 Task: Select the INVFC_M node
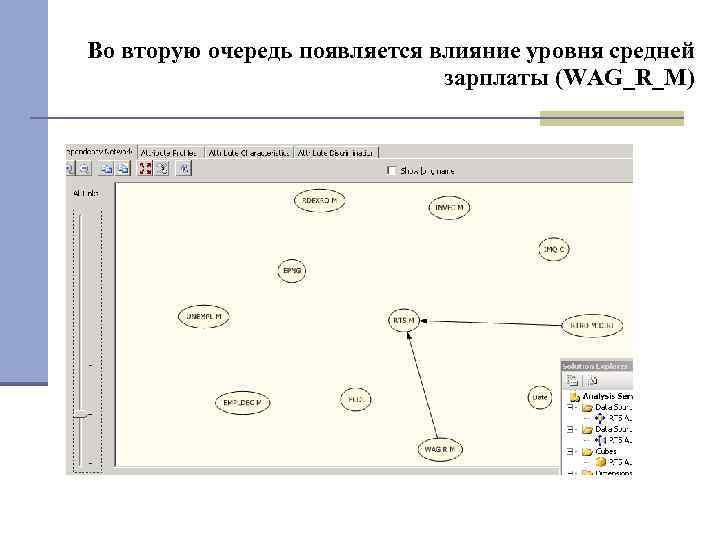[449, 208]
